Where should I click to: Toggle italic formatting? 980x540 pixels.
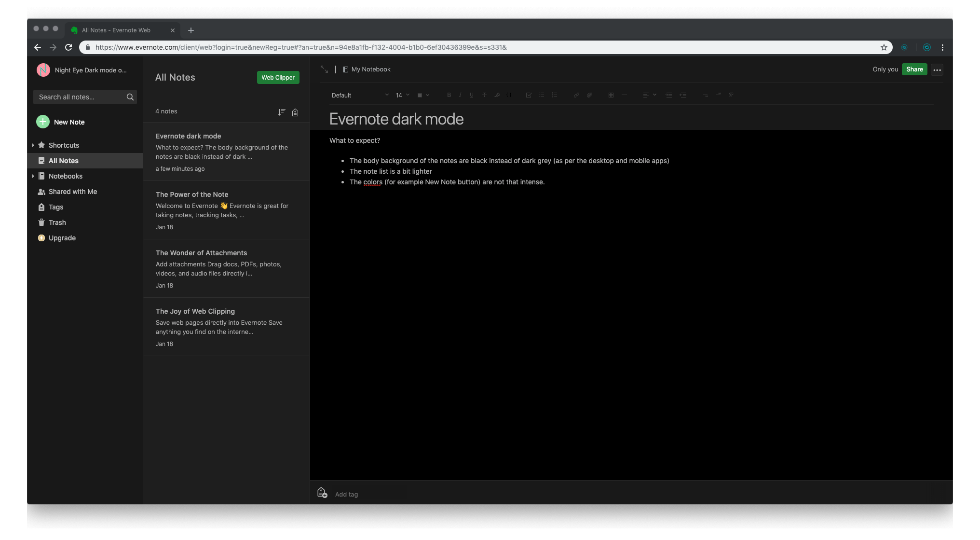pos(460,95)
